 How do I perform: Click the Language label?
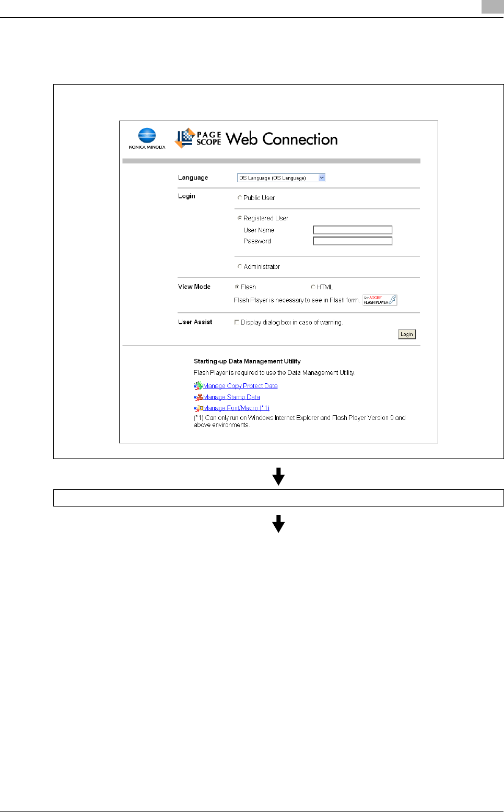coord(193,178)
